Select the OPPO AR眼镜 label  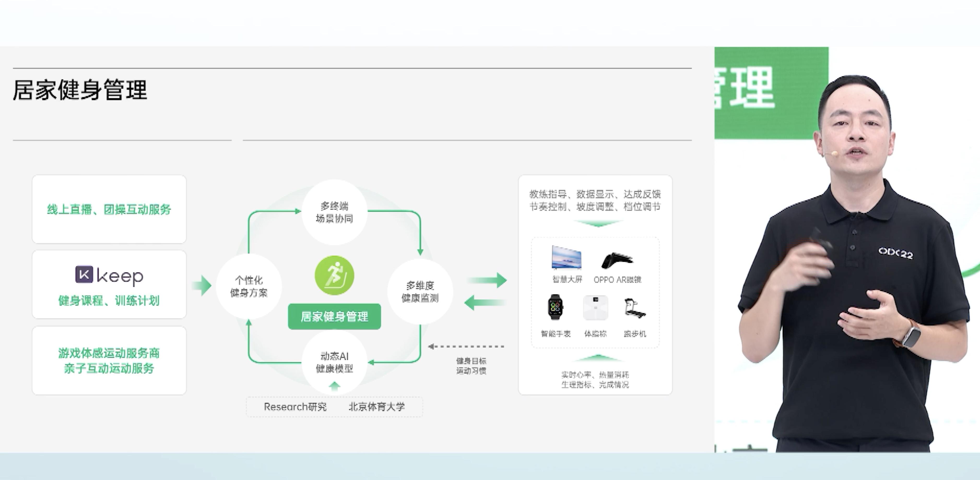pos(617,280)
